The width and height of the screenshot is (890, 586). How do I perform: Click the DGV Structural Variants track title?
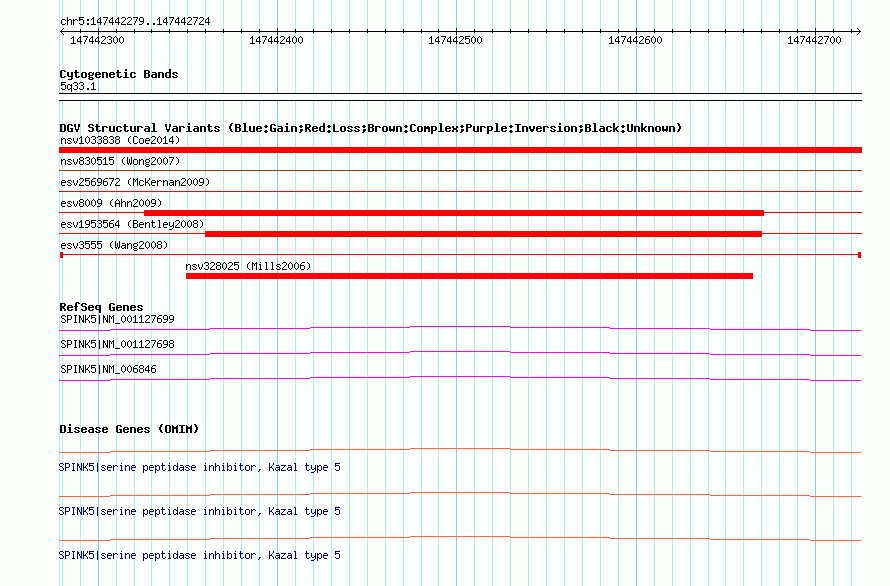pos(370,128)
